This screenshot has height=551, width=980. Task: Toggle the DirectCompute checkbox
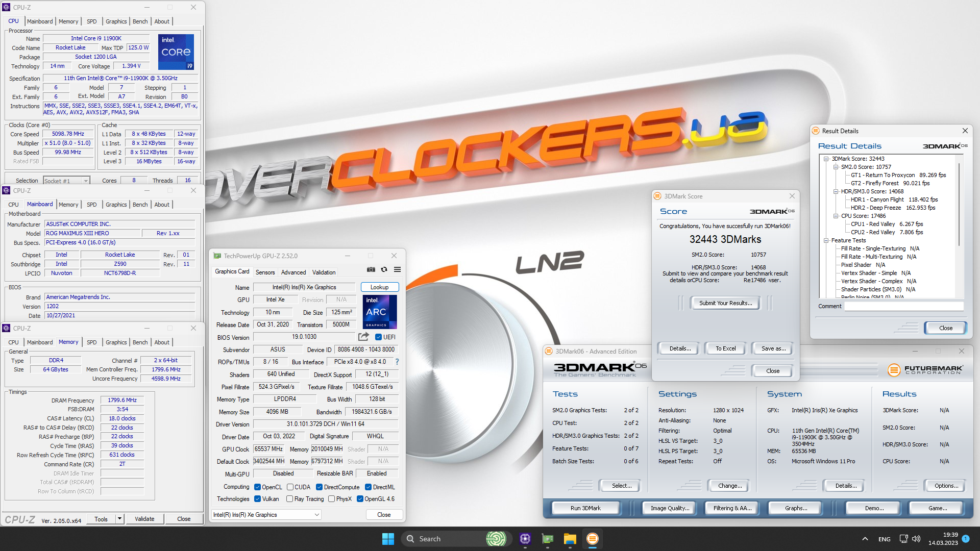(319, 487)
